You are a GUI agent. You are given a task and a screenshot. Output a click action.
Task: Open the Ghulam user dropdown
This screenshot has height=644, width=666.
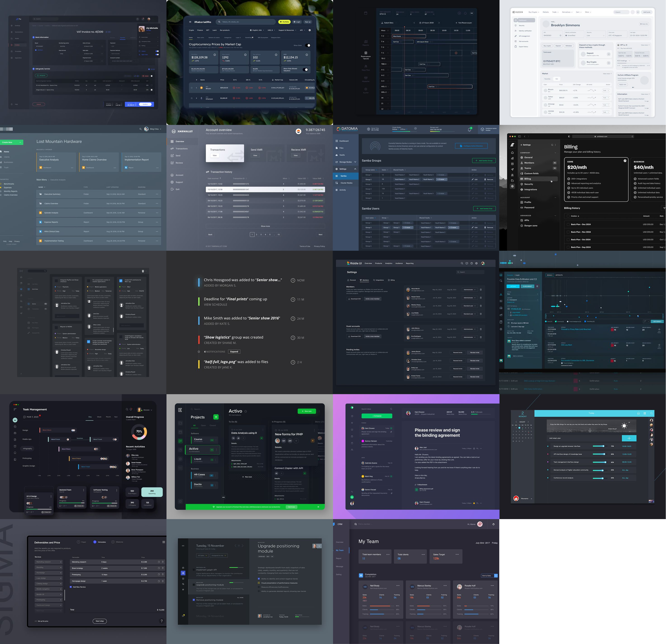click(145, 410)
